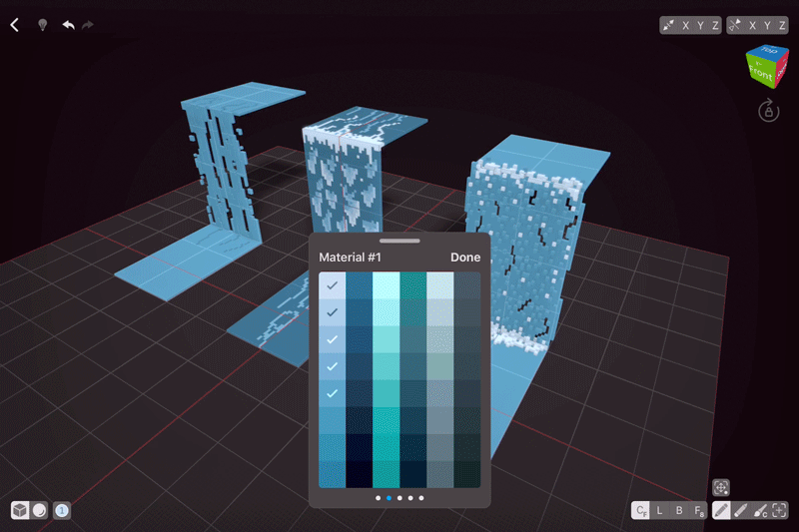This screenshot has height=532, width=799.
Task: Click the opposing-arrows mirror icon in first XYZ group
Action: (668, 26)
